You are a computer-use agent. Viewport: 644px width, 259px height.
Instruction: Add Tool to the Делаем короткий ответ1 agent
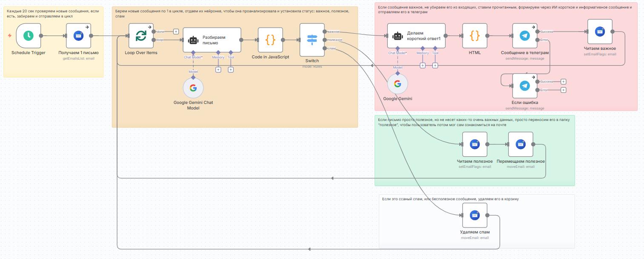(x=435, y=65)
